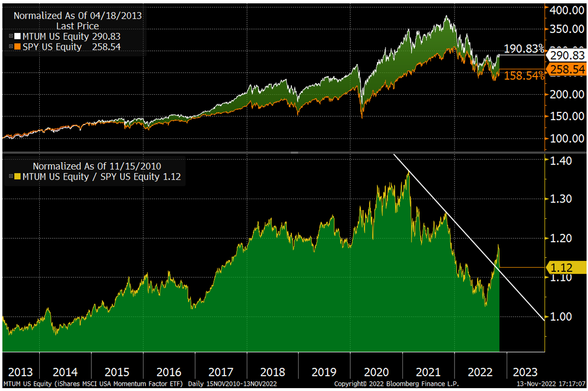Click "Last Price" legend heading

[x=78, y=26]
